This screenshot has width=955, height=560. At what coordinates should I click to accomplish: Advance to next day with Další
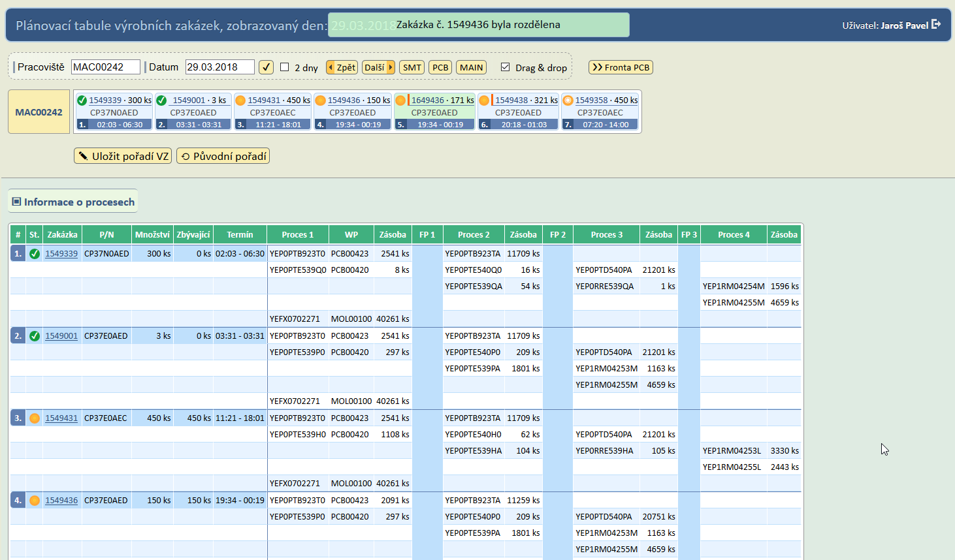[378, 67]
